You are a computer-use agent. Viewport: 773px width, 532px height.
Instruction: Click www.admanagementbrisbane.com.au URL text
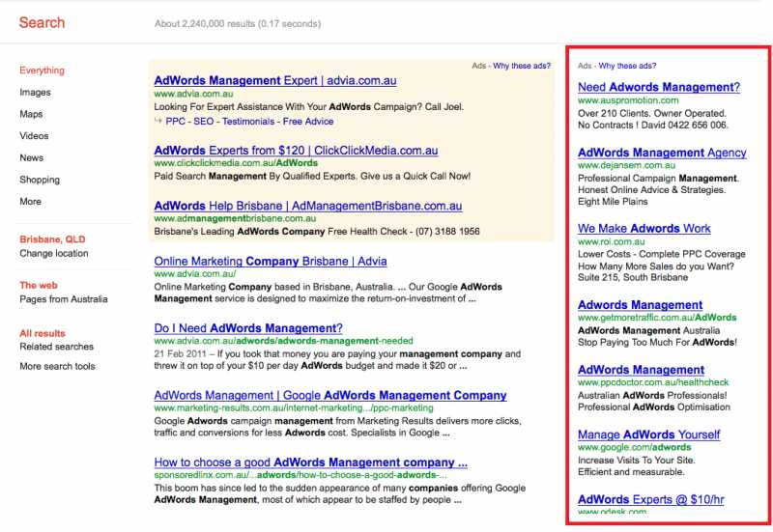click(x=235, y=218)
